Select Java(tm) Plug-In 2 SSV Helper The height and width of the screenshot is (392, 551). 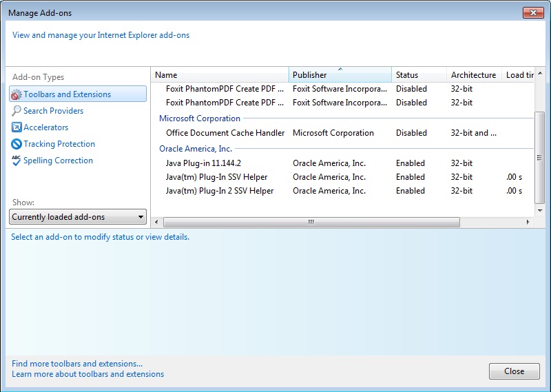[x=219, y=191]
